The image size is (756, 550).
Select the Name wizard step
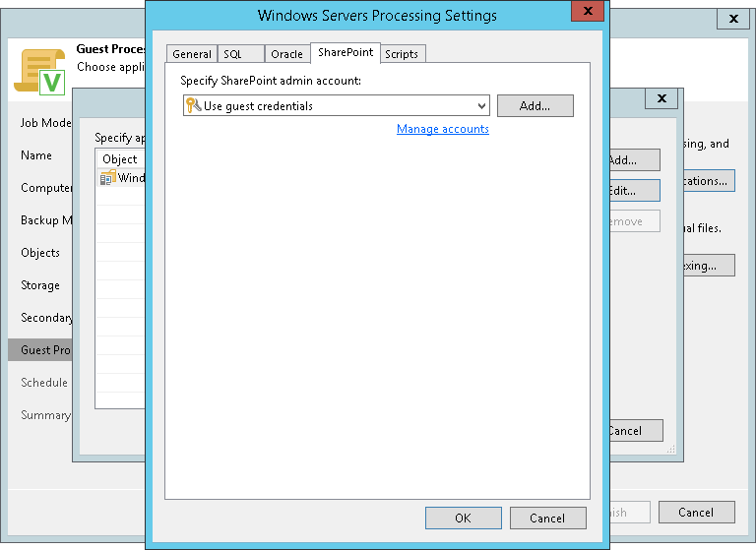36,155
